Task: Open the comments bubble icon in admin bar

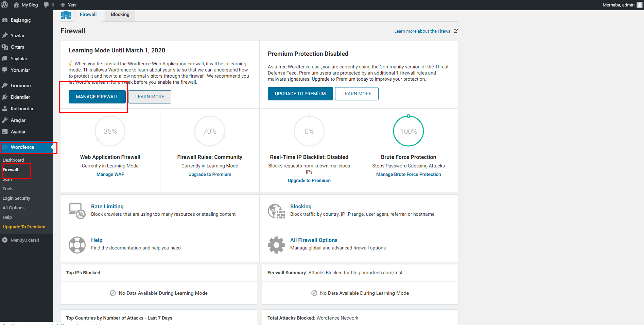Action: pos(46,5)
